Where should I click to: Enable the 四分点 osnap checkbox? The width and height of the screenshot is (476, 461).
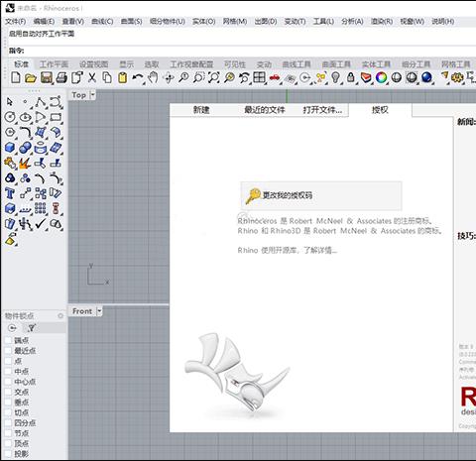coord(8,422)
